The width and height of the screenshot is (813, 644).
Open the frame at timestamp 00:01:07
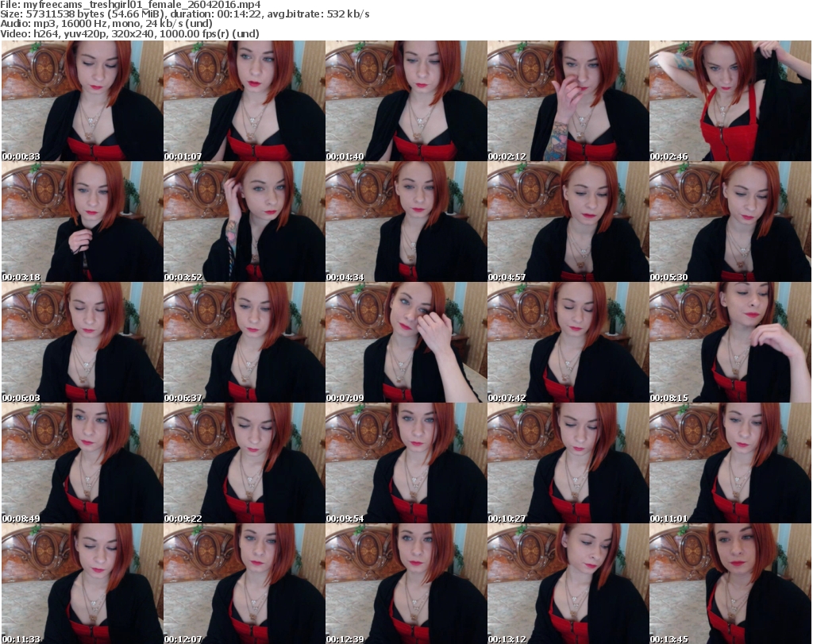click(x=245, y=101)
